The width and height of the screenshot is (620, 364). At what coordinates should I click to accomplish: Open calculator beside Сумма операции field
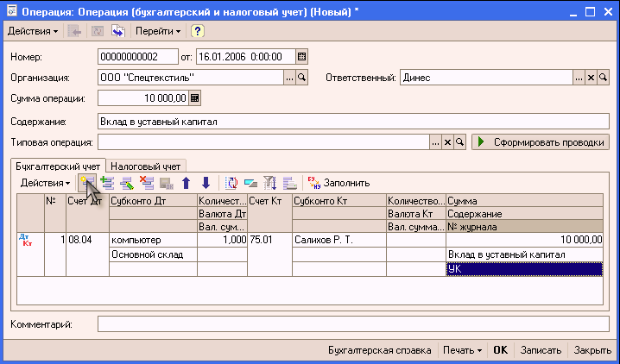pos(195,98)
